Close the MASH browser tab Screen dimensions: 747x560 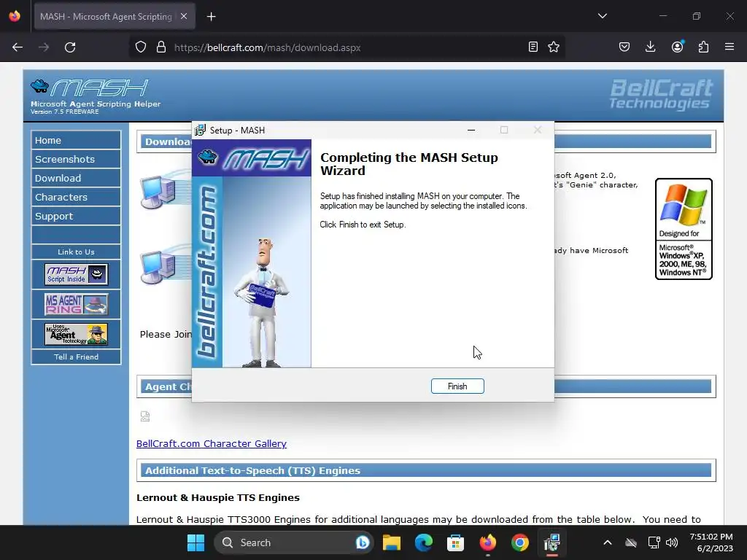(184, 16)
